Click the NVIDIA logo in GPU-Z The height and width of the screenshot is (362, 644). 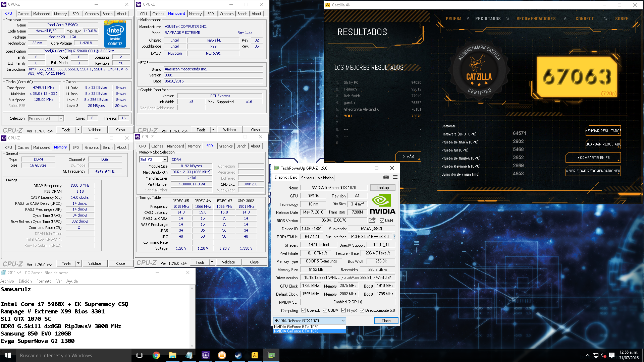pos(382,204)
